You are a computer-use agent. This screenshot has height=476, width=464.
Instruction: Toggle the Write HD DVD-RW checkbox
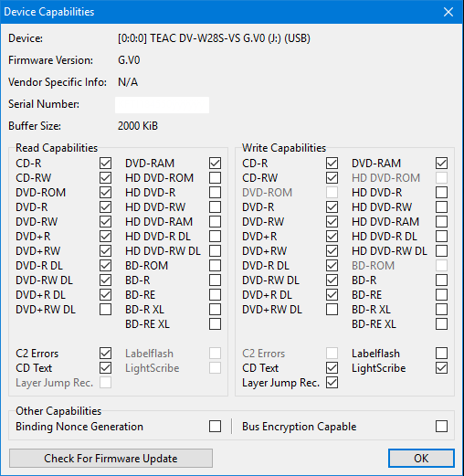(x=441, y=207)
